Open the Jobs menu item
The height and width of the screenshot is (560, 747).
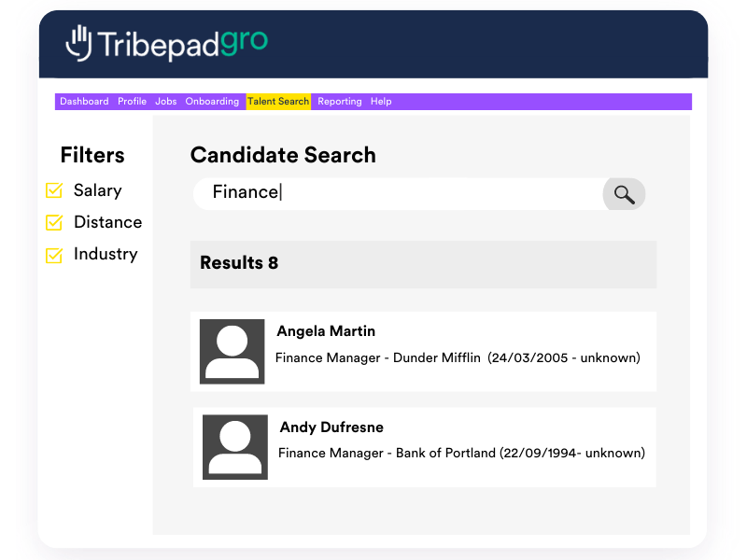tap(165, 102)
